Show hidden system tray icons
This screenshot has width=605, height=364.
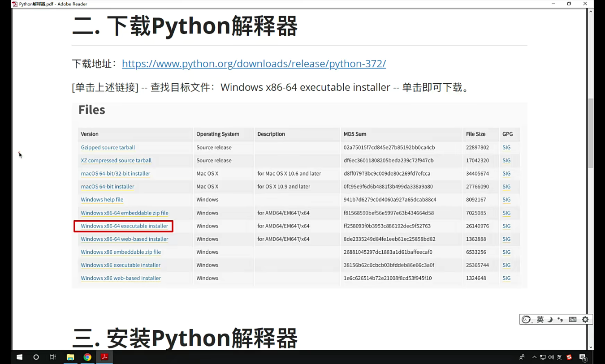tap(534, 357)
